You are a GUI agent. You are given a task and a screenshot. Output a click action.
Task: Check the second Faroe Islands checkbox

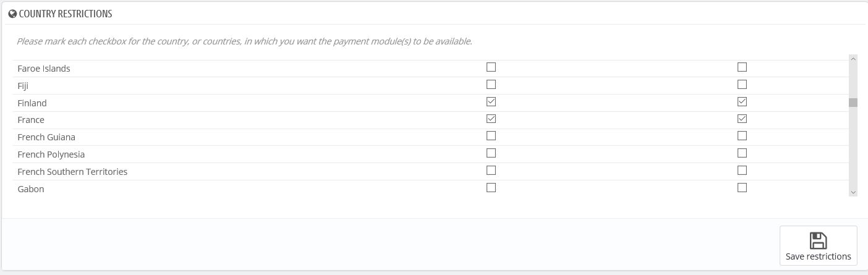tap(742, 67)
